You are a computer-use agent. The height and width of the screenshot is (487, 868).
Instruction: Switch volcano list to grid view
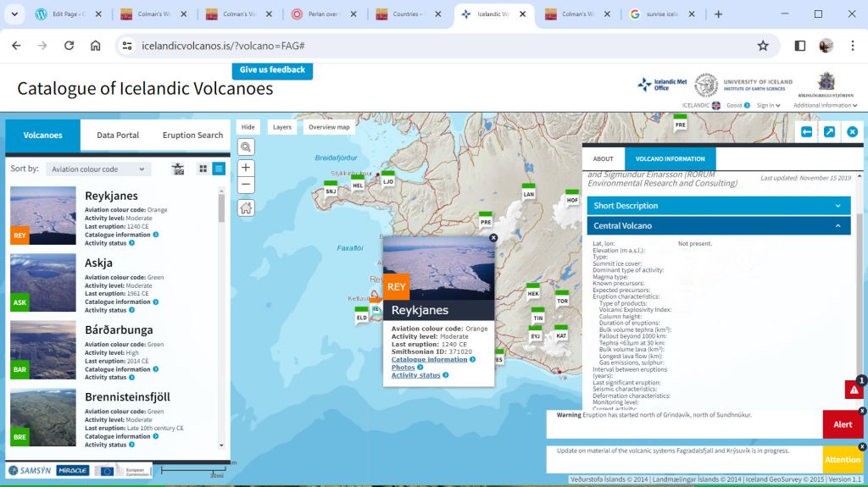coord(203,169)
